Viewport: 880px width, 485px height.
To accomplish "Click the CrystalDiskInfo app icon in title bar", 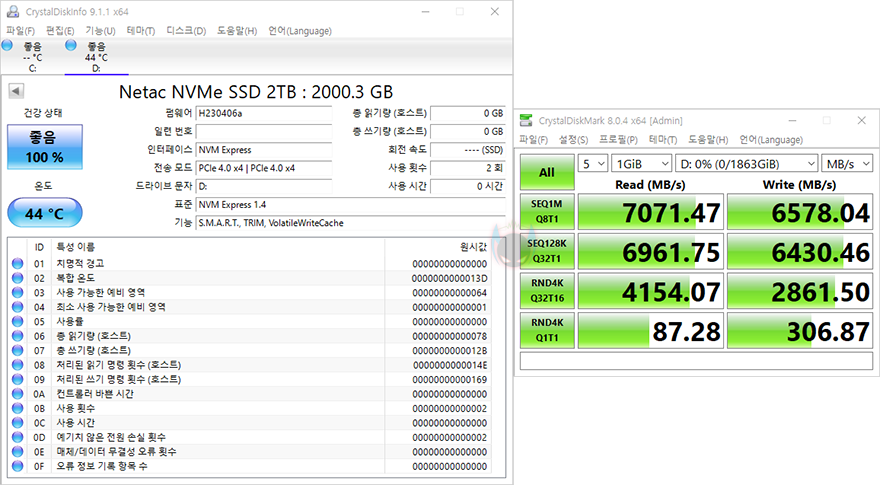I will 13,11.
